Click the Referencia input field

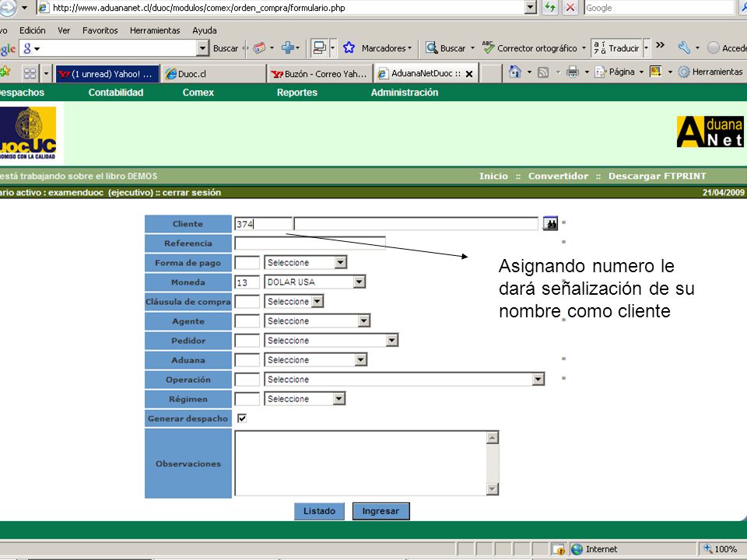tap(310, 243)
